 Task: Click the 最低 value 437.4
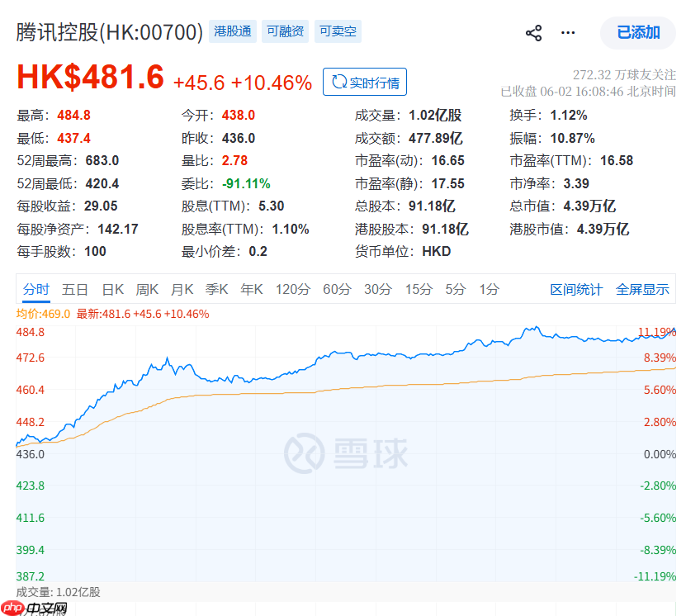click(73, 138)
